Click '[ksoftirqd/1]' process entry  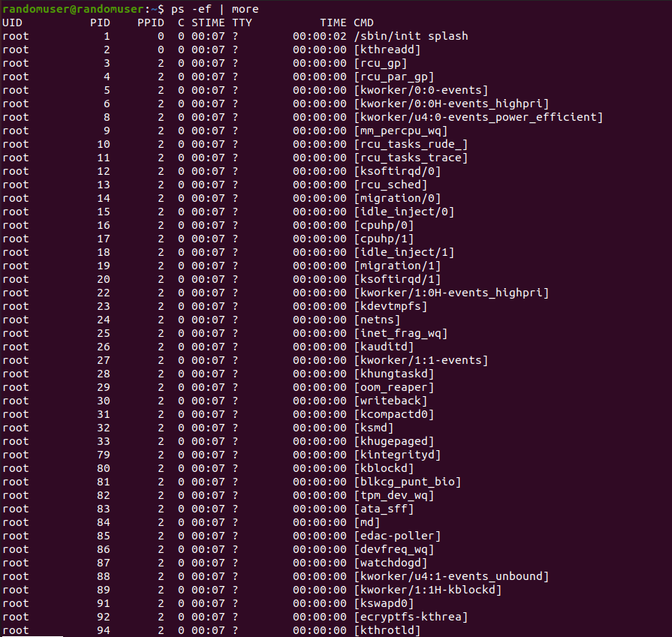tap(397, 279)
